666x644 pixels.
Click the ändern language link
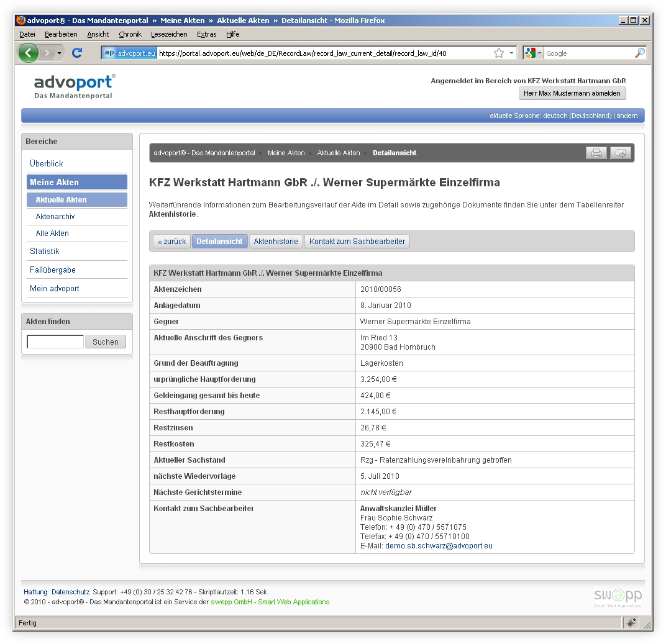click(x=627, y=116)
